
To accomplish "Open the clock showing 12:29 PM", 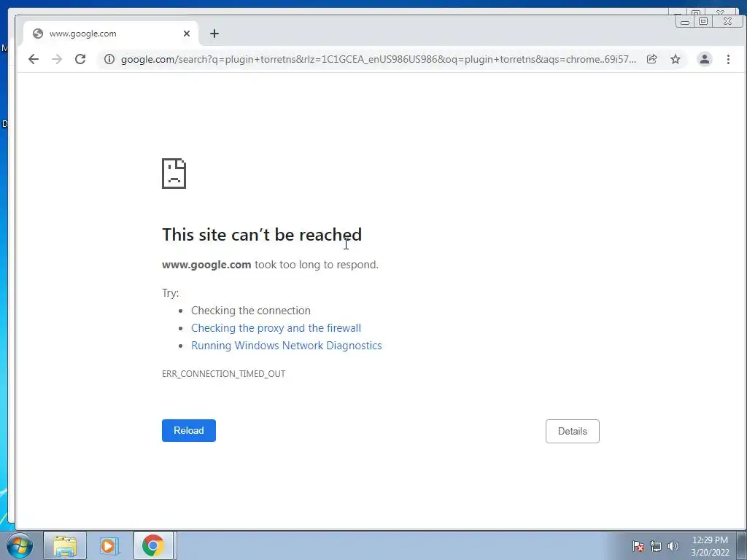I will (710, 546).
